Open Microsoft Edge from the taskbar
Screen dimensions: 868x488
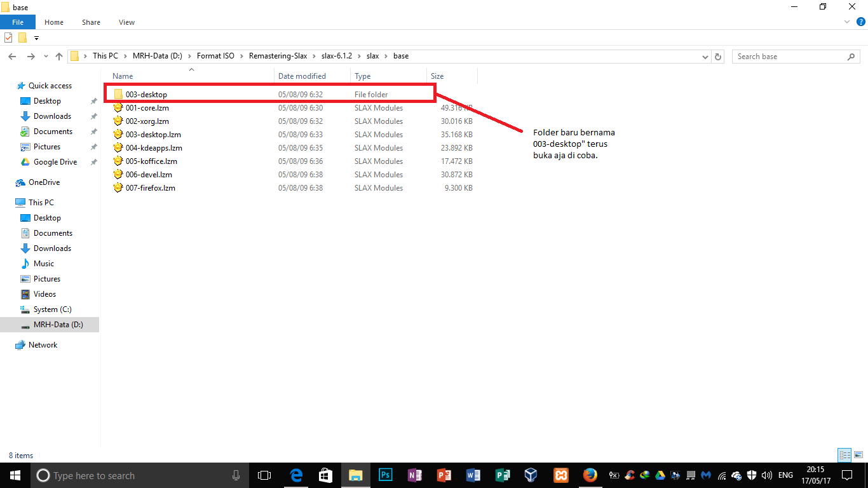[x=296, y=475]
